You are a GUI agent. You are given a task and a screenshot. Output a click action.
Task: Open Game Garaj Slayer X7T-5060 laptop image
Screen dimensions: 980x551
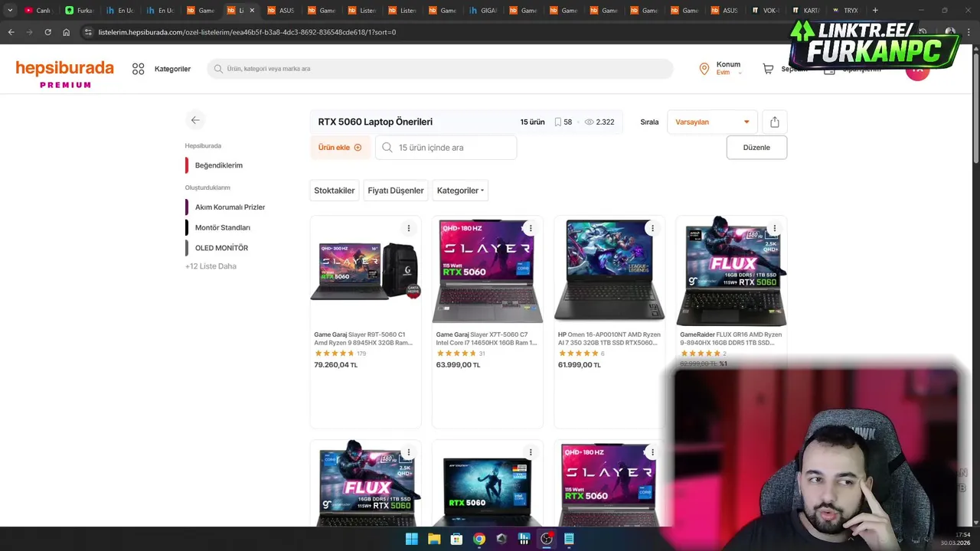[x=488, y=270]
